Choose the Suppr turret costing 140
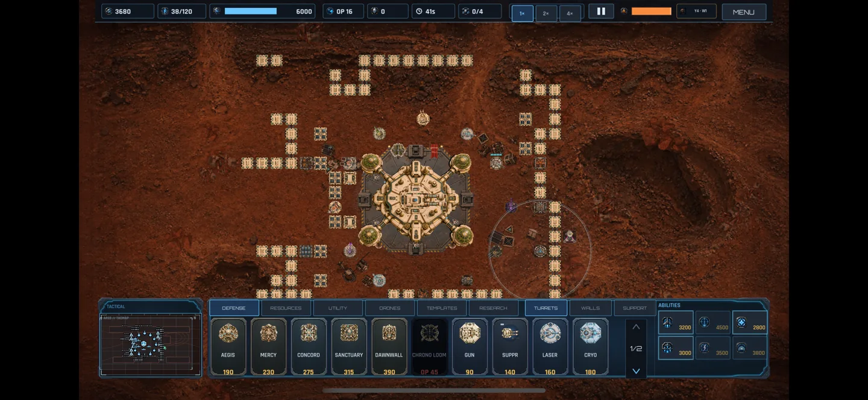The image size is (868, 400). (510, 347)
